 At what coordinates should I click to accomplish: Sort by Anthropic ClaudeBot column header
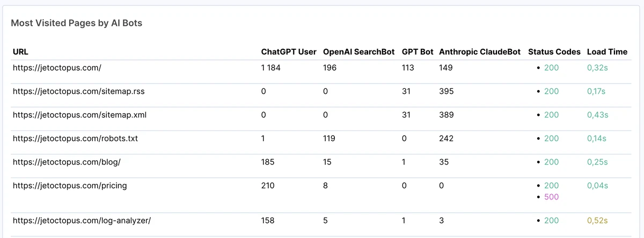click(480, 52)
